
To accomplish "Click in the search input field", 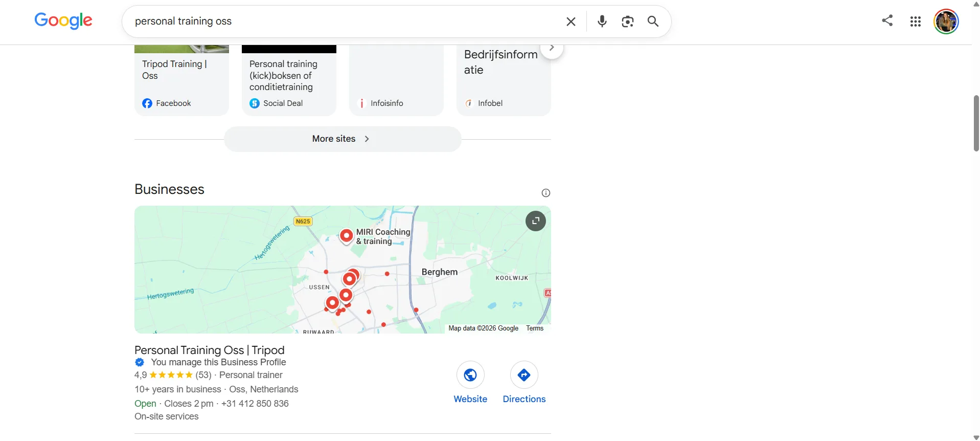I will 343,21.
